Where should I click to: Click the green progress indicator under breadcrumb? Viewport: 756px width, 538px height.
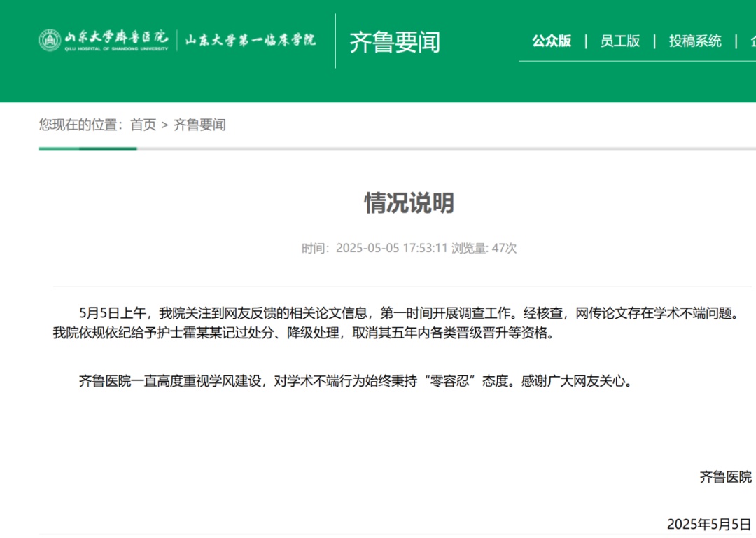click(x=87, y=148)
